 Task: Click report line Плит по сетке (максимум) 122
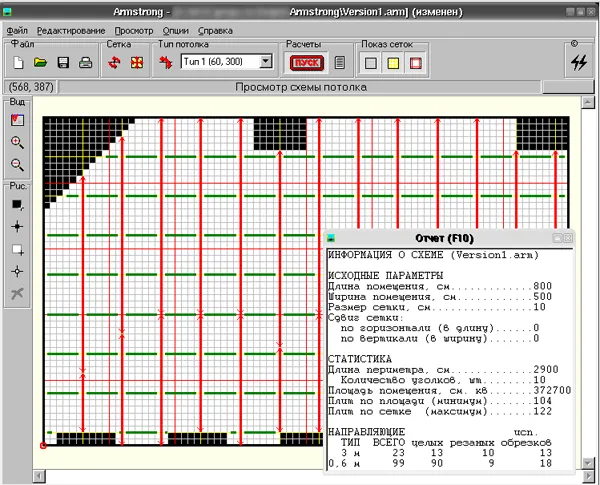[440, 412]
